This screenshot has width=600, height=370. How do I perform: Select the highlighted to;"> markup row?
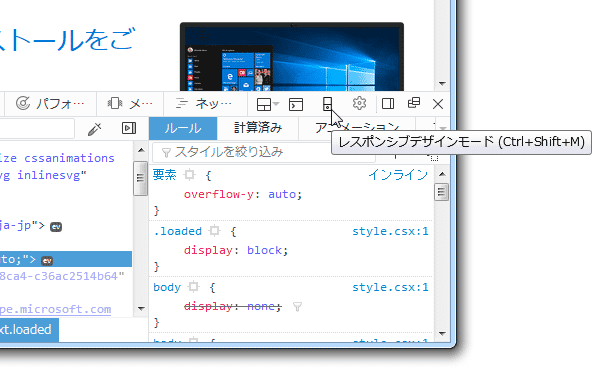pyautogui.click(x=66, y=259)
